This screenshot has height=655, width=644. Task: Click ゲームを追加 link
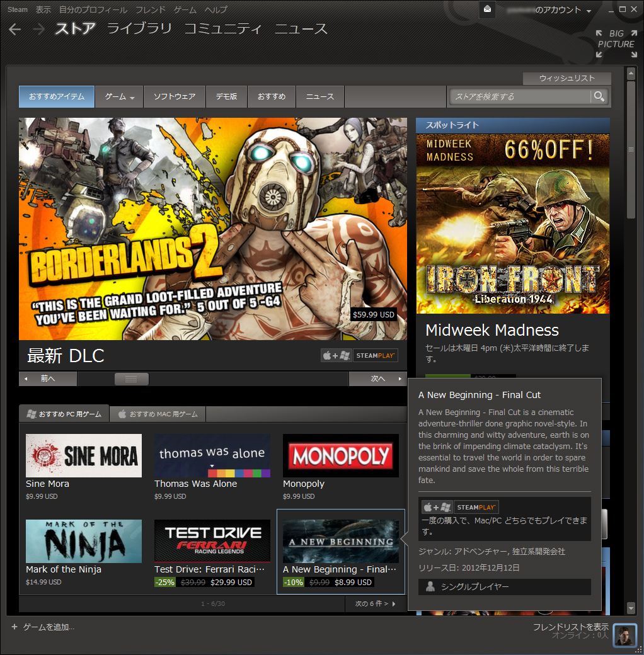(49, 627)
